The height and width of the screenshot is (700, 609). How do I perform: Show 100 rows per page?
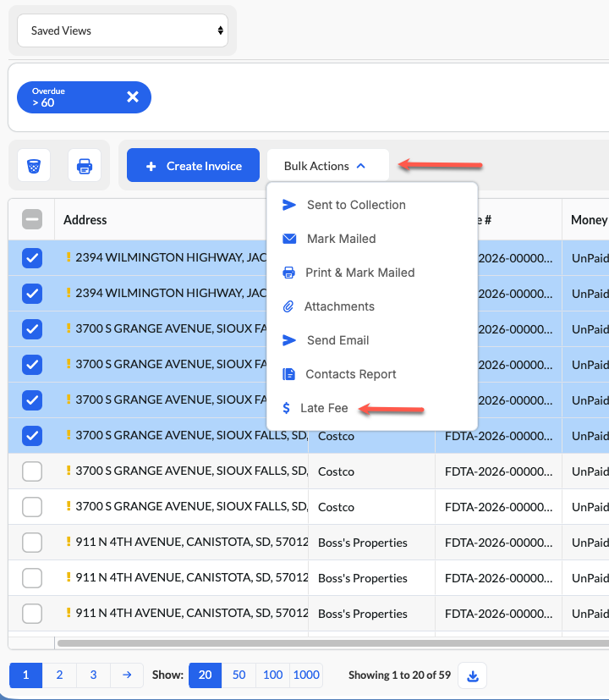(272, 675)
